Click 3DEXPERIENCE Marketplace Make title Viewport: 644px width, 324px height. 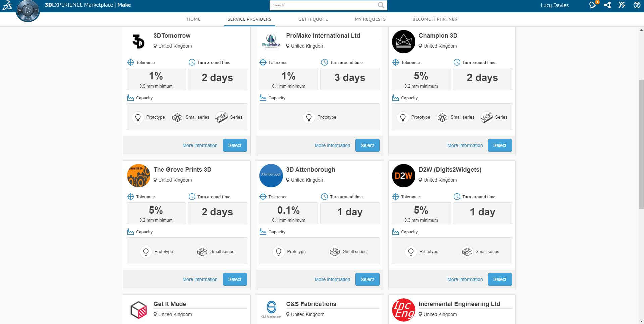pos(88,5)
